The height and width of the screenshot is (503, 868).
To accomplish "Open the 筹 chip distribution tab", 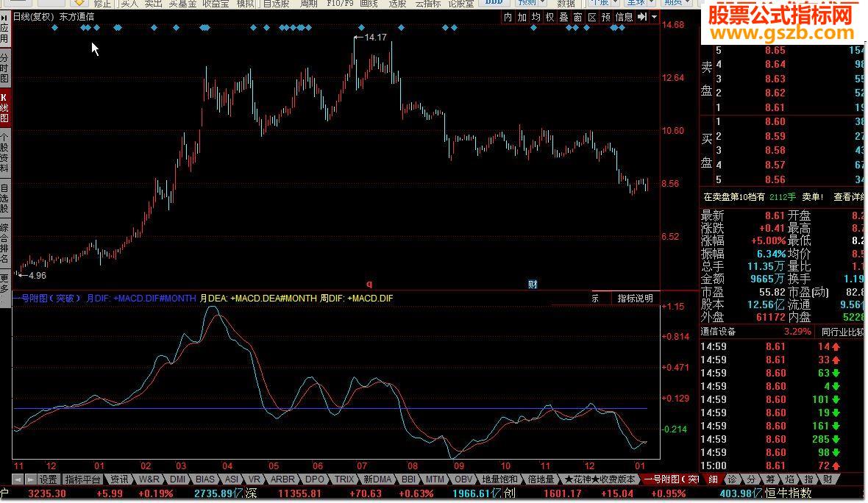I will [x=771, y=479].
